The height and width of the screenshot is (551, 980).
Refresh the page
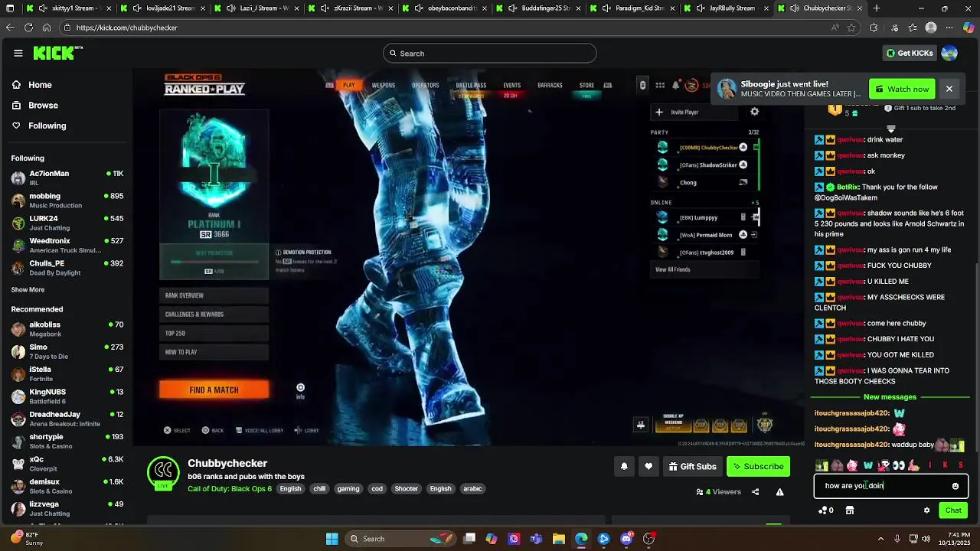28,28
